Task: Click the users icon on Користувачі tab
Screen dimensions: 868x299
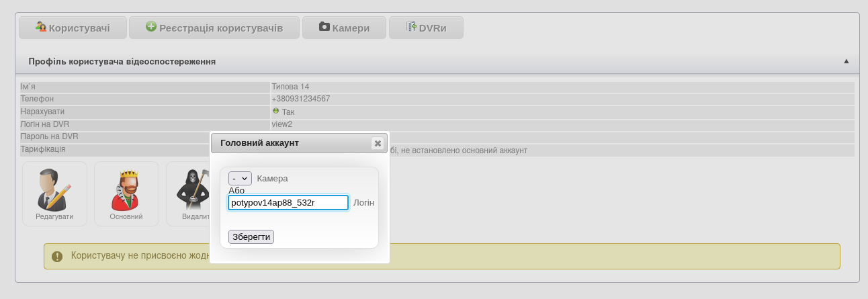Action: [41, 27]
